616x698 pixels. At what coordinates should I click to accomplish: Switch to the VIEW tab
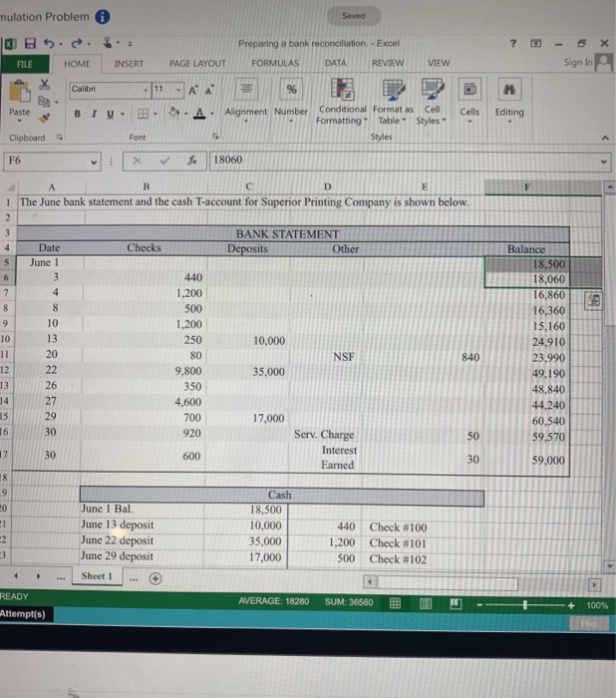point(439,63)
